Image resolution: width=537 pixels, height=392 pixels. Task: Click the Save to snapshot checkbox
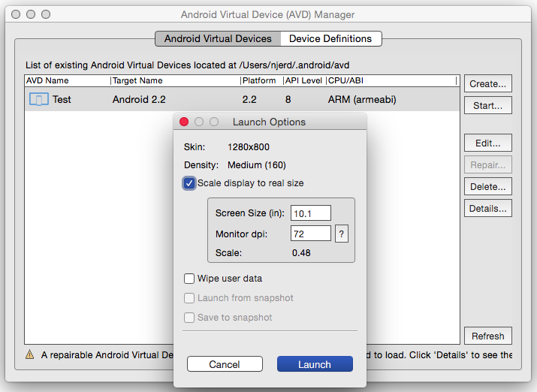point(189,318)
